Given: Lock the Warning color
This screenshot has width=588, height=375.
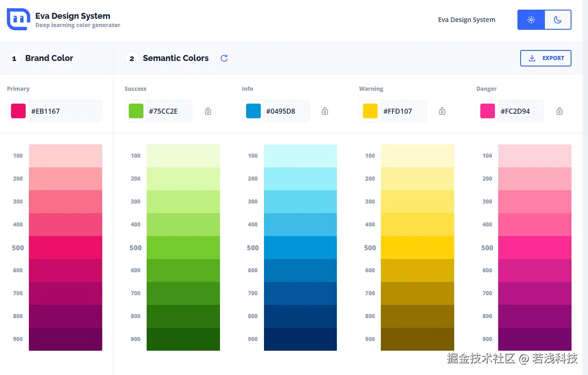Looking at the screenshot, I should [x=442, y=111].
